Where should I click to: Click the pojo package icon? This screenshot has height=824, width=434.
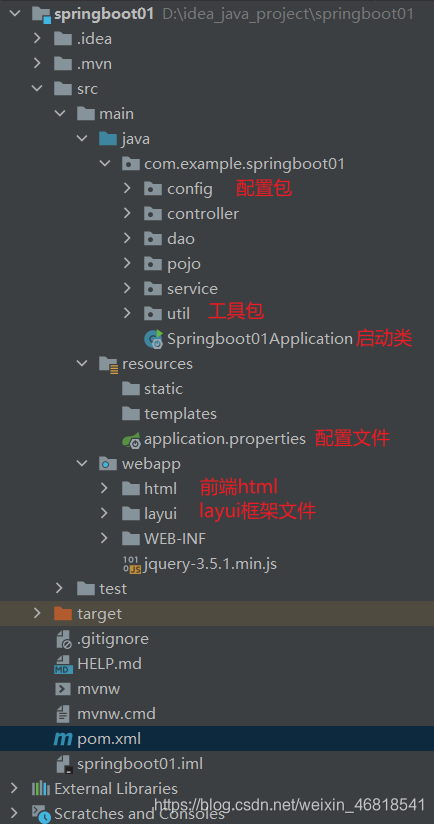click(153, 264)
